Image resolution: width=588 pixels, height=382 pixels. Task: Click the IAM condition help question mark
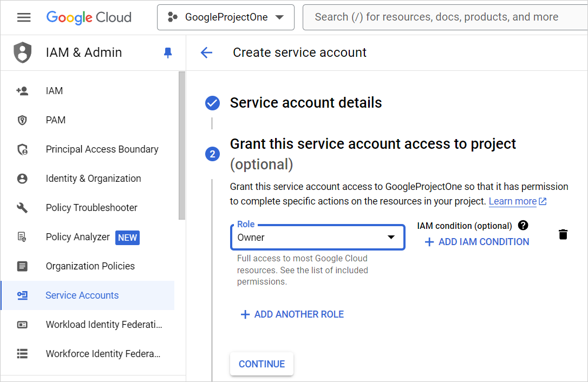522,225
